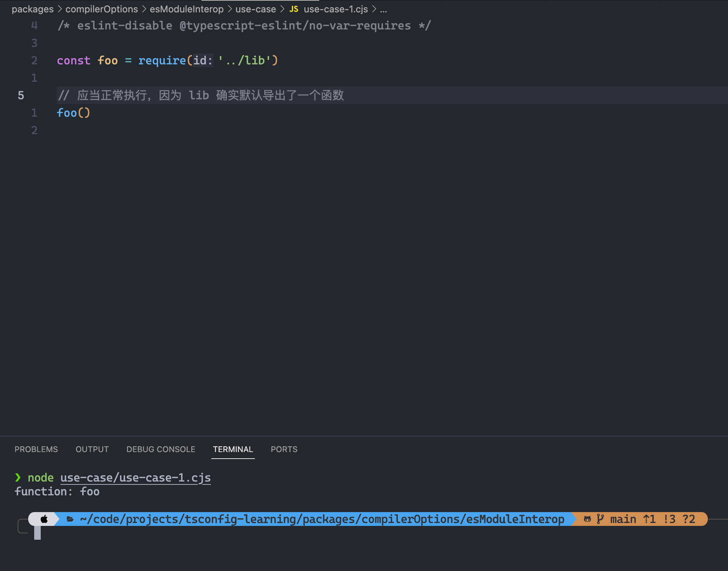Screen dimensions: 728x571
Task: Click the git branch icon beside 'main'
Action: [x=600, y=519]
